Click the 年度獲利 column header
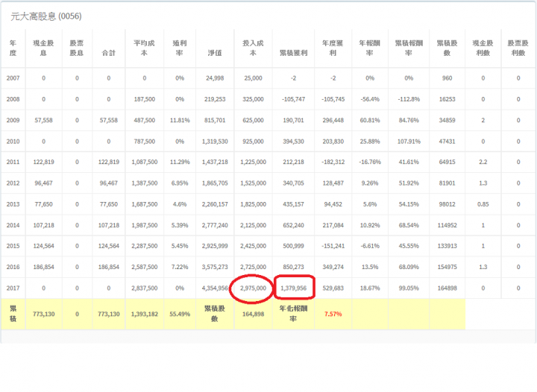The height and width of the screenshot is (392, 537). coord(333,48)
